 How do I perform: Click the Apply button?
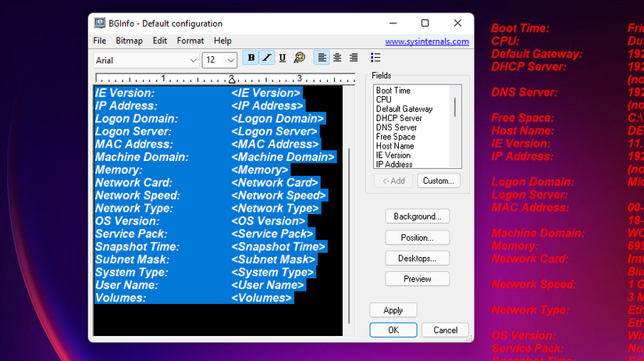pos(393,310)
